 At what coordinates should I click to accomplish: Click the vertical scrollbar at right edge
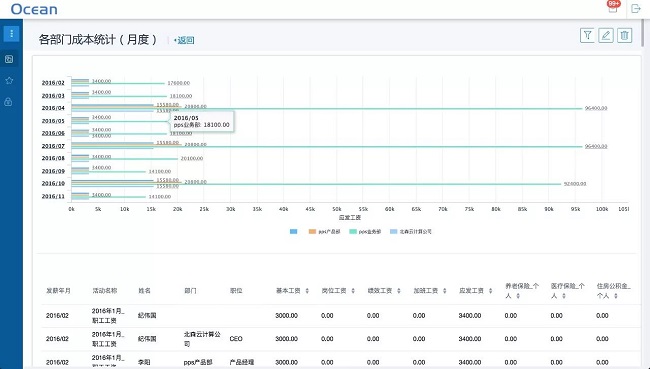pos(643,32)
